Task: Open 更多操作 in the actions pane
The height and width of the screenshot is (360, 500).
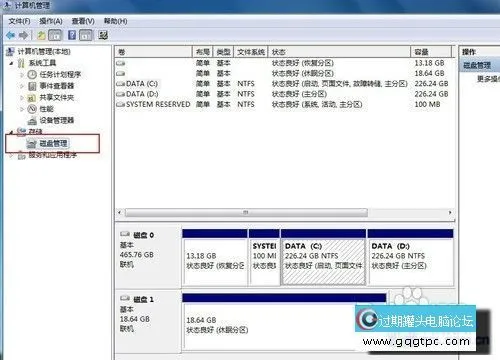Action: point(488,79)
